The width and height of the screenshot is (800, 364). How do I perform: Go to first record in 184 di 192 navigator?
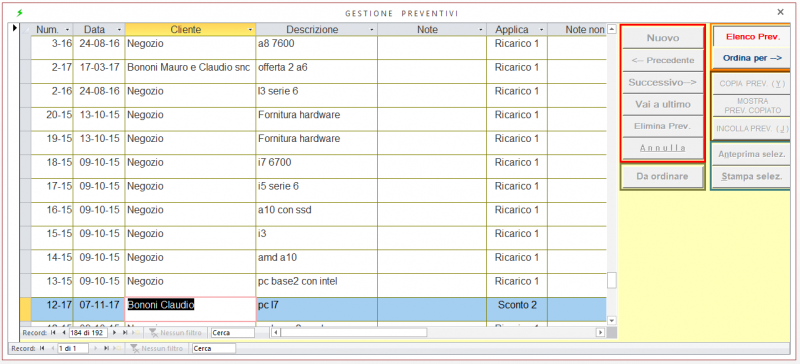(53, 333)
